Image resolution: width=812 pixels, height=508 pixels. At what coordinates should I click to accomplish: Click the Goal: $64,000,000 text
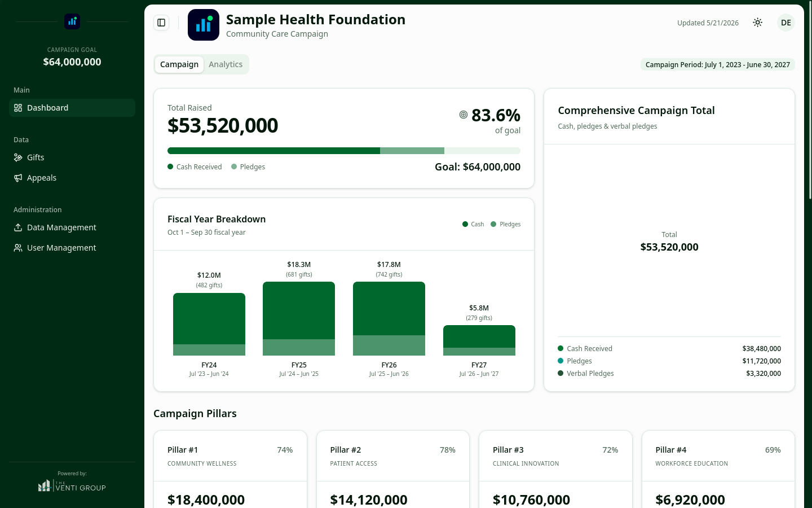[x=478, y=167]
